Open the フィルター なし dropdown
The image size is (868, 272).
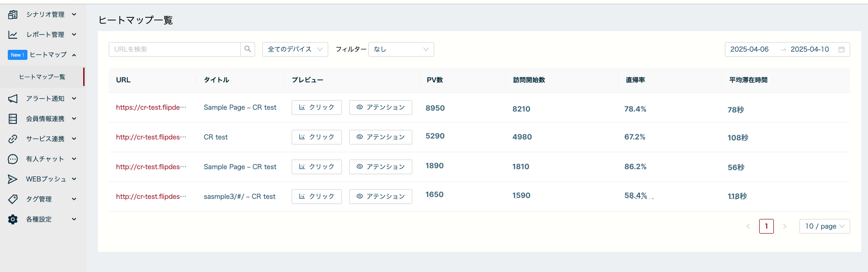(401, 49)
